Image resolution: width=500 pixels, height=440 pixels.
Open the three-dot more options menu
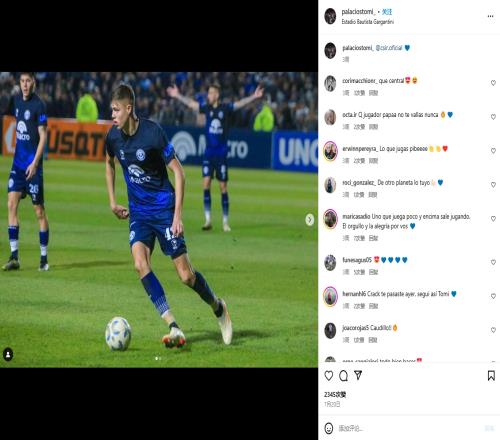click(x=490, y=16)
